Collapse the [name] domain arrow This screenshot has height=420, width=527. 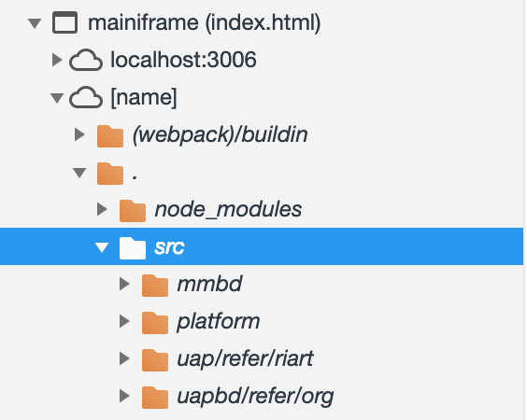(57, 98)
